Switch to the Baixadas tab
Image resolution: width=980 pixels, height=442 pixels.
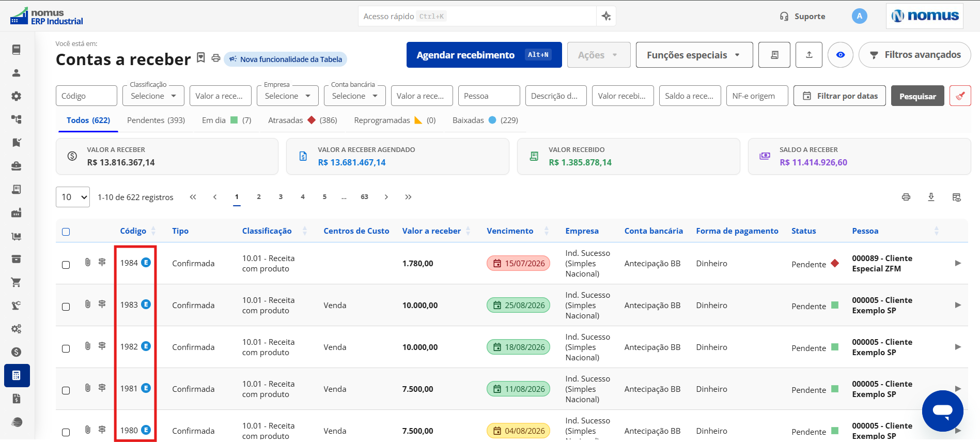pyautogui.click(x=485, y=120)
